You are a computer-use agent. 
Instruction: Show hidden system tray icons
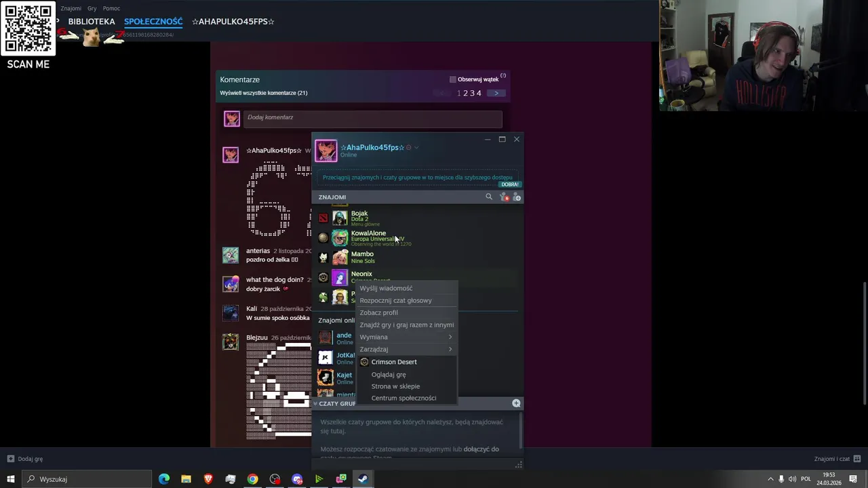770,479
